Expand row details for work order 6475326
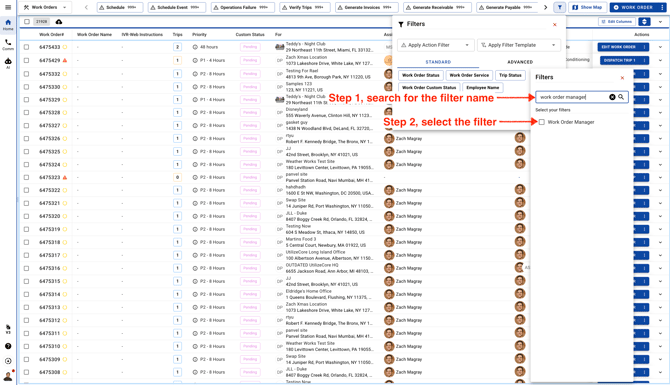The image size is (670, 385). pyautogui.click(x=660, y=138)
